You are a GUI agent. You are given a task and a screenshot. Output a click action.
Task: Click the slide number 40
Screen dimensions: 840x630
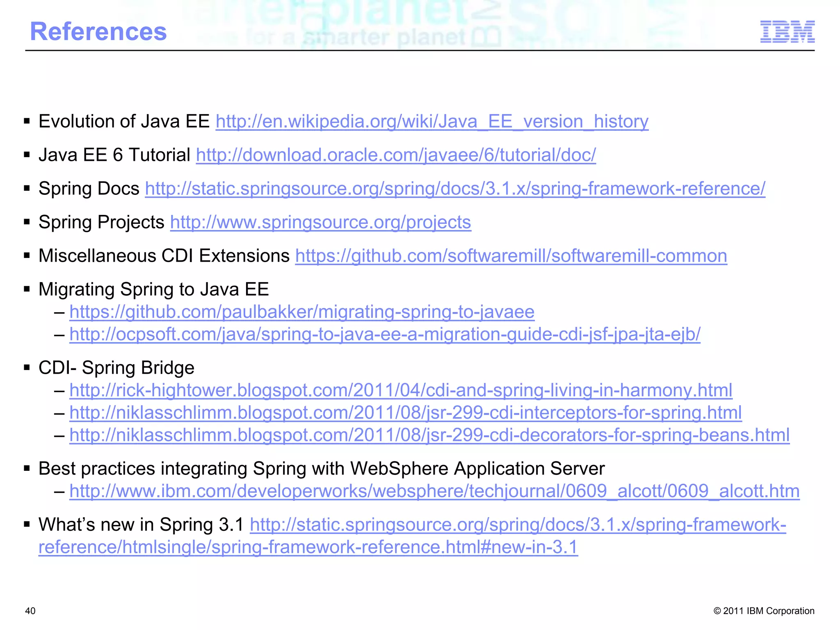[x=30, y=611]
